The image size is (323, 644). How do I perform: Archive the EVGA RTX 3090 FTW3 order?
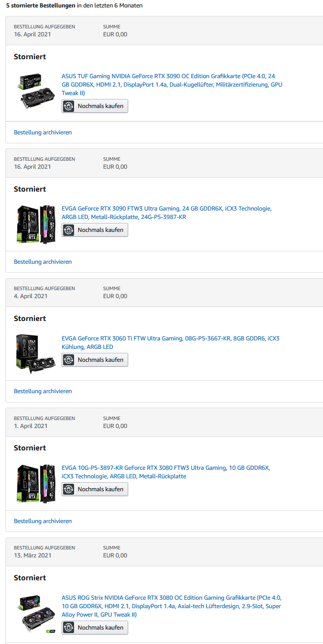(x=43, y=262)
